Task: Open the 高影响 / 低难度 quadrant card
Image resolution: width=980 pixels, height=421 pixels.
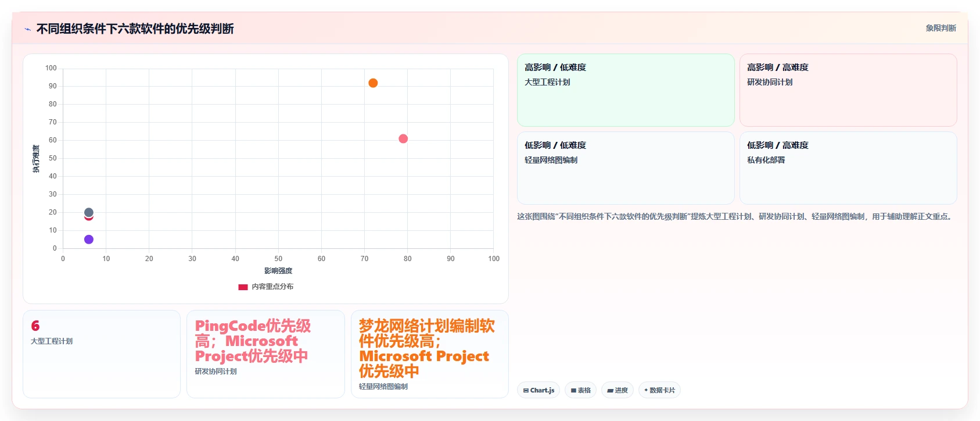Action: click(x=626, y=90)
